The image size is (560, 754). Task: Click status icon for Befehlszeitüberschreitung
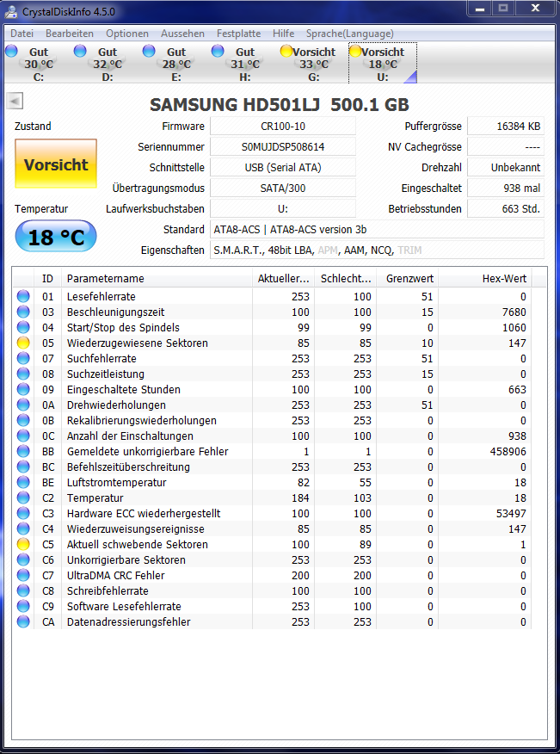click(23, 467)
